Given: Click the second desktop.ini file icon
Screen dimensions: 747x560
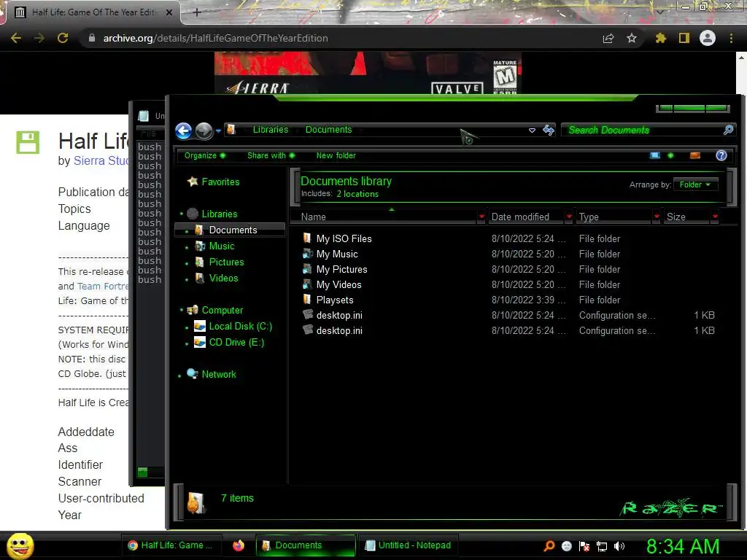Looking at the screenshot, I should click(308, 330).
